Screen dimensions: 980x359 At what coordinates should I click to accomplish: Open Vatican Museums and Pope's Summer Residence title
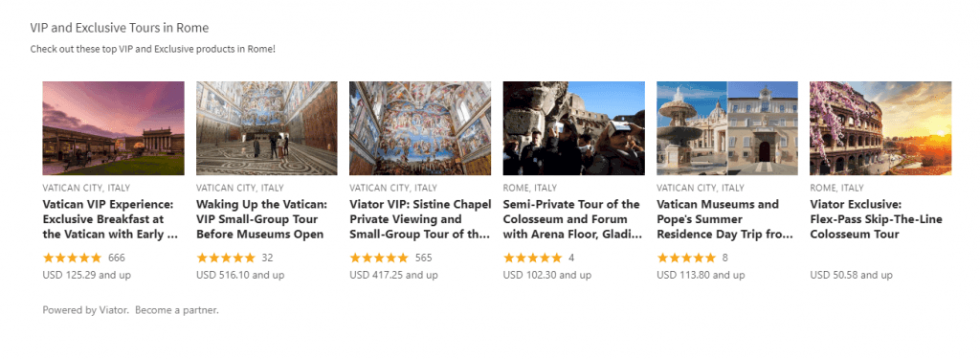point(725,219)
